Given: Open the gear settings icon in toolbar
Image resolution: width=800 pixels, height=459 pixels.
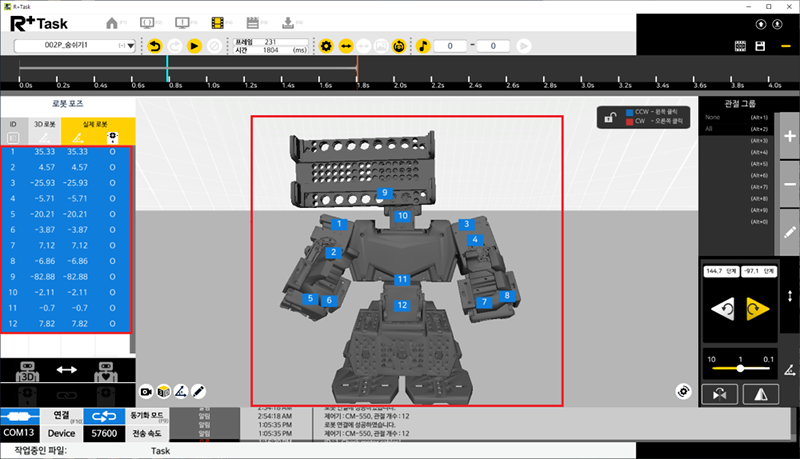Looking at the screenshot, I should point(325,46).
